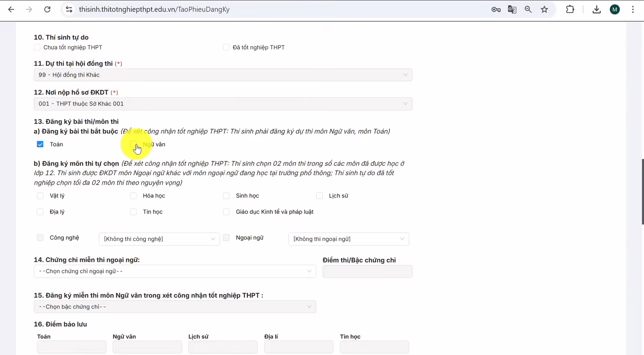Screen dimensions: 644x355
Task: Open the Nơi nộp hồ sơ ĐKDT dropdown
Action: point(223,104)
